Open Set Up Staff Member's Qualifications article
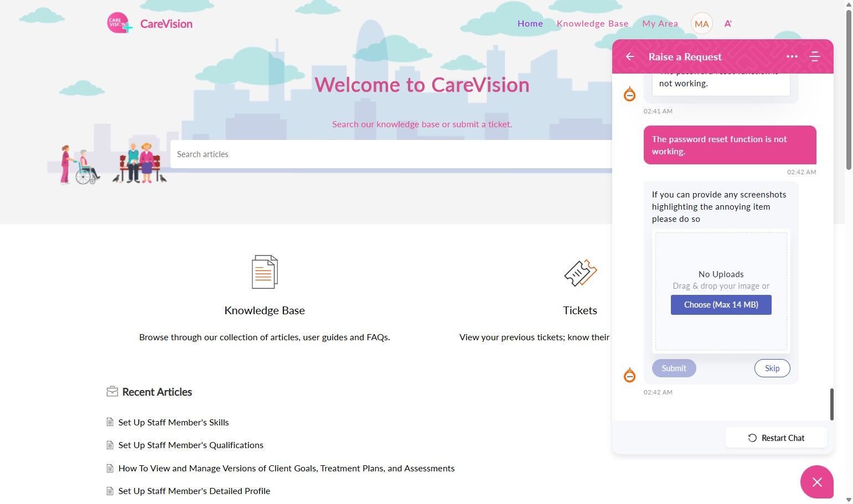Viewport: 853px width, 504px height. [x=191, y=445]
